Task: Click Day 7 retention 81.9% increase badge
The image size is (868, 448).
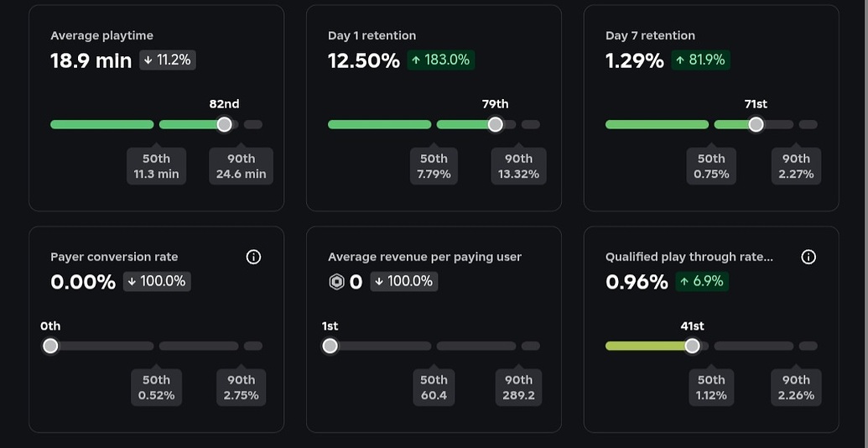Action: pos(700,60)
